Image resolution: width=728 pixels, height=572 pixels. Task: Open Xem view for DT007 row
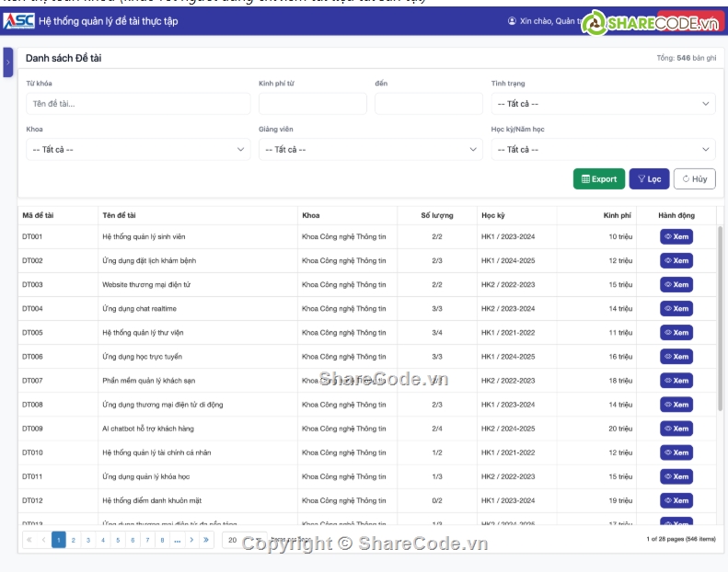tap(676, 381)
